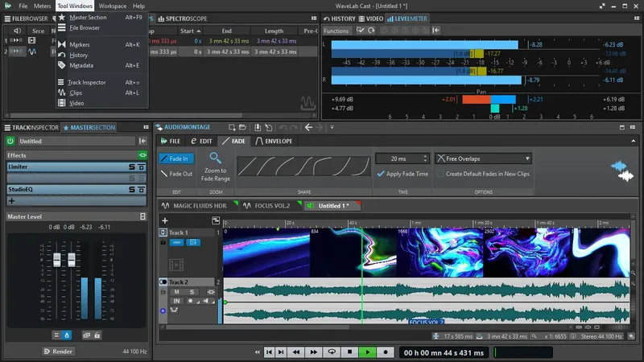Open Markers from Tool Windows menu
Image resolution: width=644 pixels, height=362 pixels.
coord(80,44)
